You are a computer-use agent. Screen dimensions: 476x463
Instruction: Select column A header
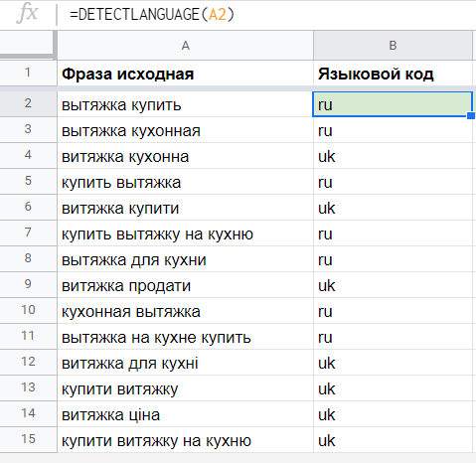point(185,46)
